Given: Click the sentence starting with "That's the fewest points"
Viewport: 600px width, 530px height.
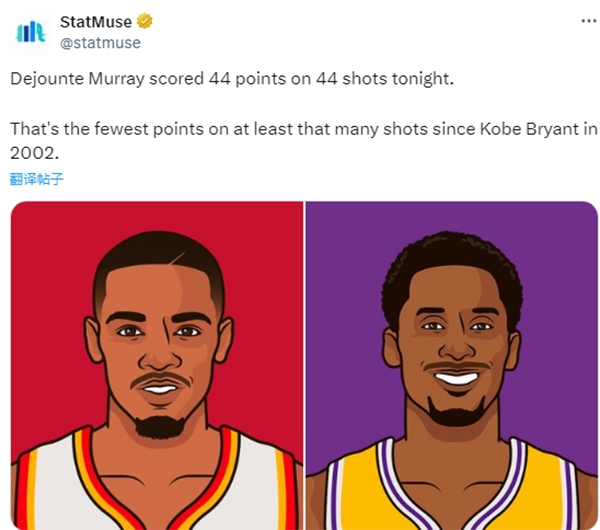Looking at the screenshot, I should pos(300,130).
